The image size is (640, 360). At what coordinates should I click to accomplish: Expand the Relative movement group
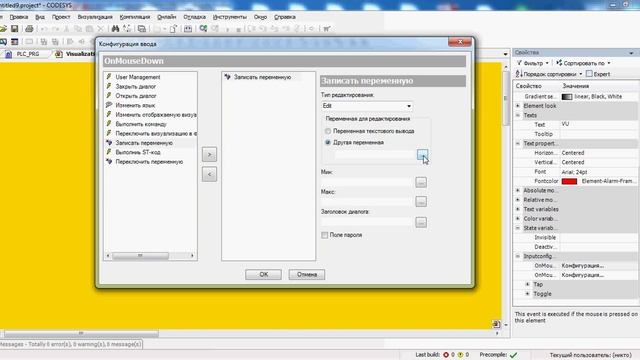[518, 200]
